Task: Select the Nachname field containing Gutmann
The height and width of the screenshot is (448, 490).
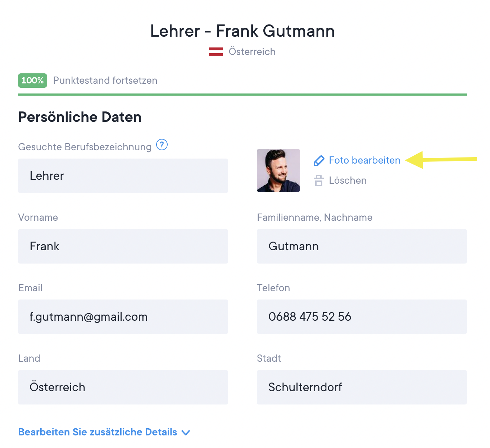Action: (362, 246)
